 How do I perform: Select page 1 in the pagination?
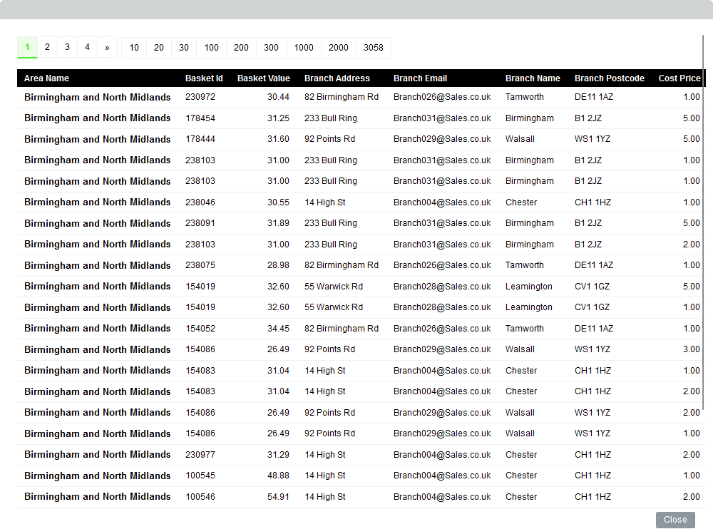coord(27,47)
